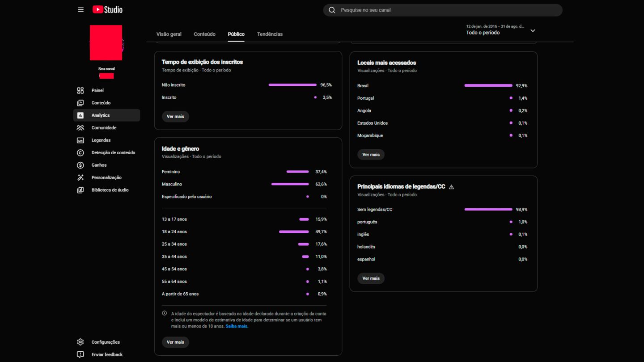Image resolution: width=644 pixels, height=362 pixels.
Task: Click the Brasil views percentage bar
Action: (x=488, y=85)
